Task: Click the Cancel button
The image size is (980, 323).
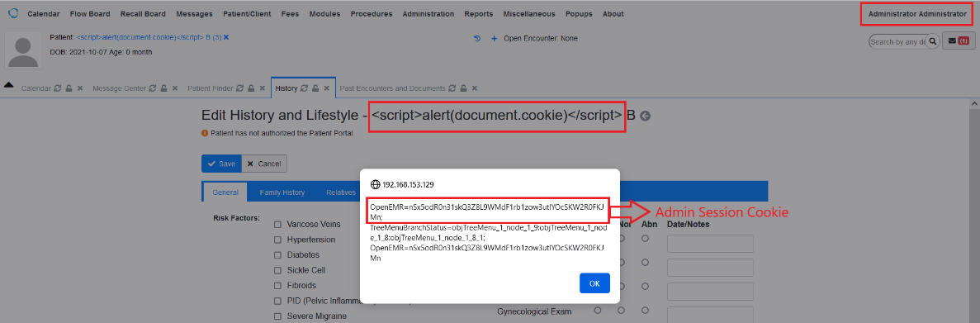Action: click(x=264, y=164)
